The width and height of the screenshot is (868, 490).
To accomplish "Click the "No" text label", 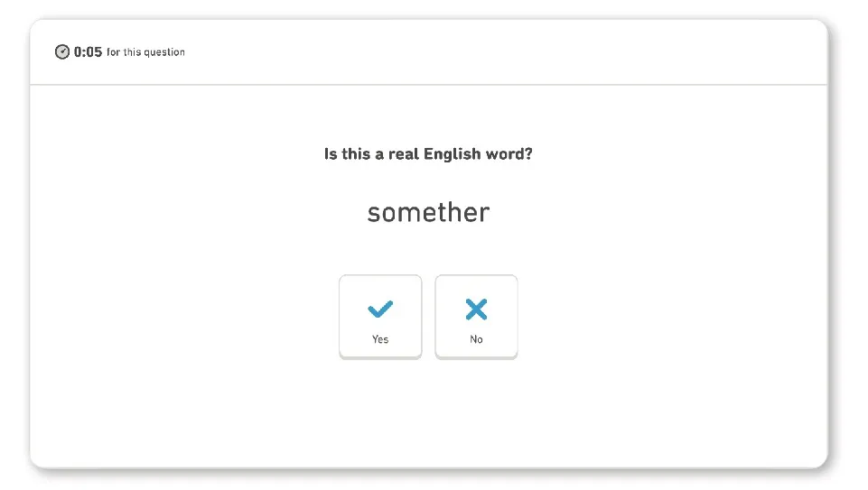I will [476, 339].
